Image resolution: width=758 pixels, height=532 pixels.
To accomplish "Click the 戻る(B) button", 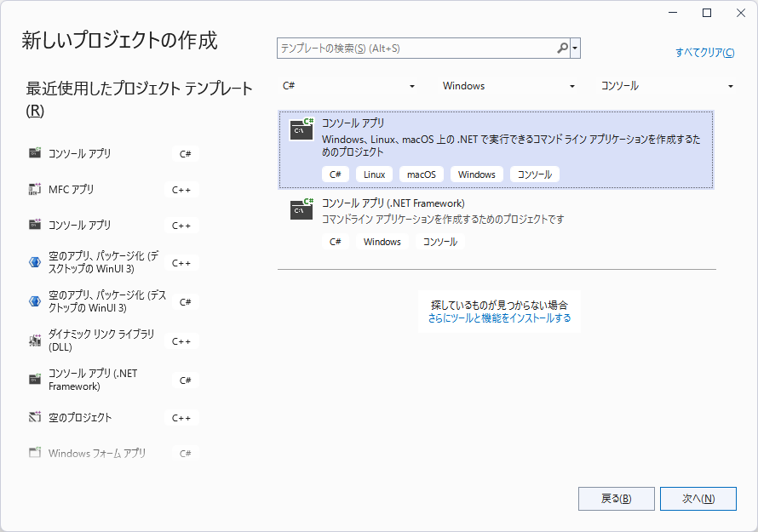I will 616,499.
